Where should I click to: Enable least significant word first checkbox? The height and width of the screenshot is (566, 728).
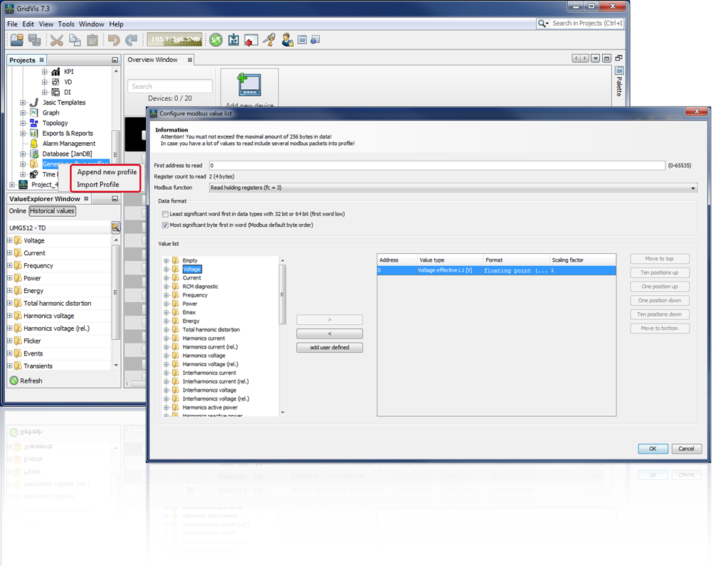coord(165,214)
